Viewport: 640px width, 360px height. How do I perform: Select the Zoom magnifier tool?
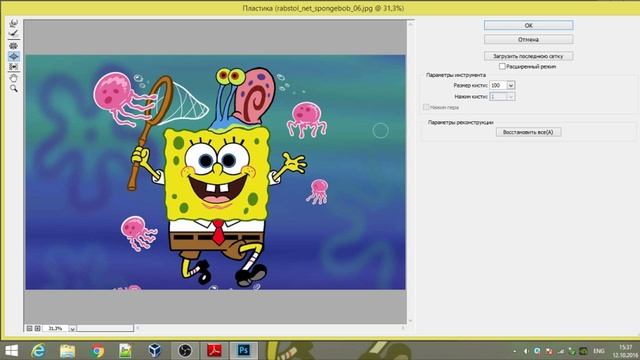[13, 88]
